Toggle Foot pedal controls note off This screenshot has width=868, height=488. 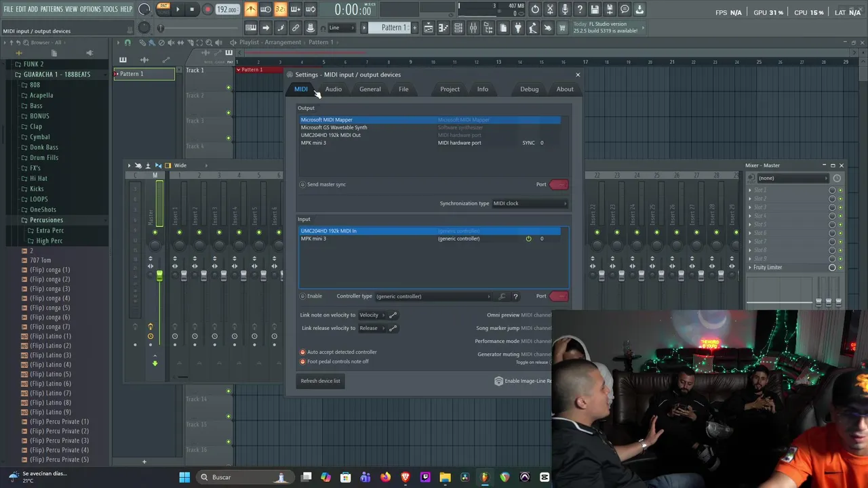pos(303,362)
